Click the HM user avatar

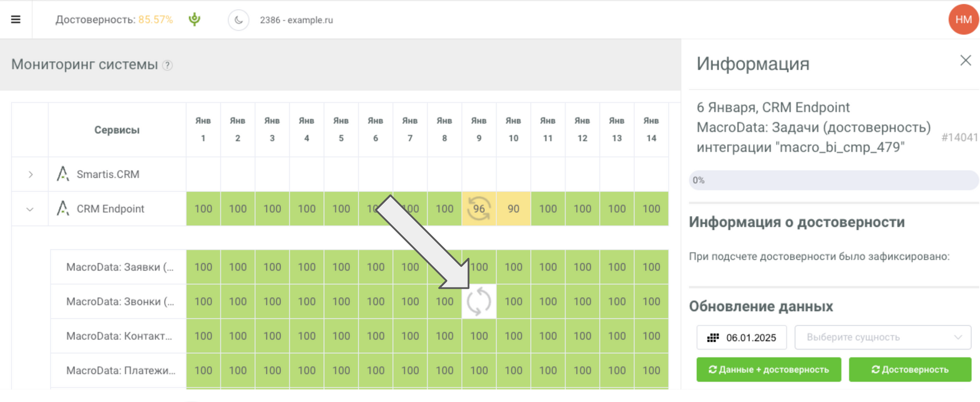963,20
